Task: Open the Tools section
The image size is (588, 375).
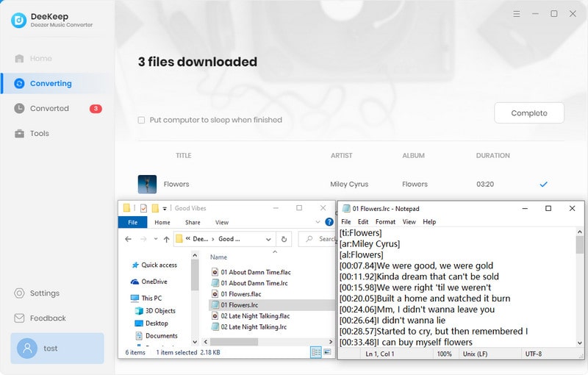Action: [39, 133]
